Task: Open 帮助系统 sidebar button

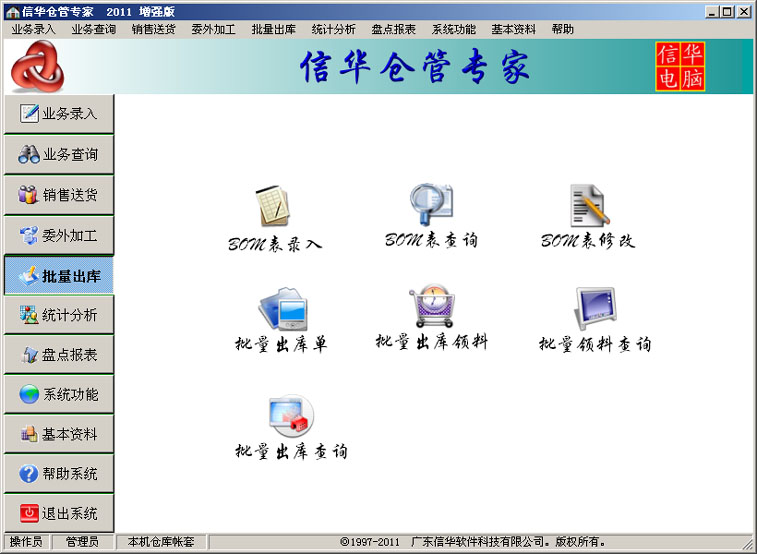Action: tap(59, 473)
